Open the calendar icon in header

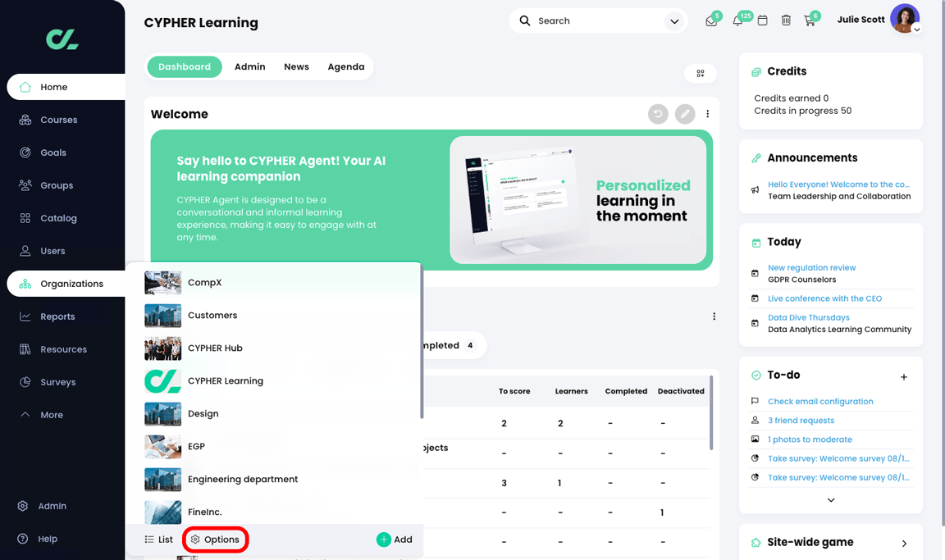pyautogui.click(x=762, y=20)
